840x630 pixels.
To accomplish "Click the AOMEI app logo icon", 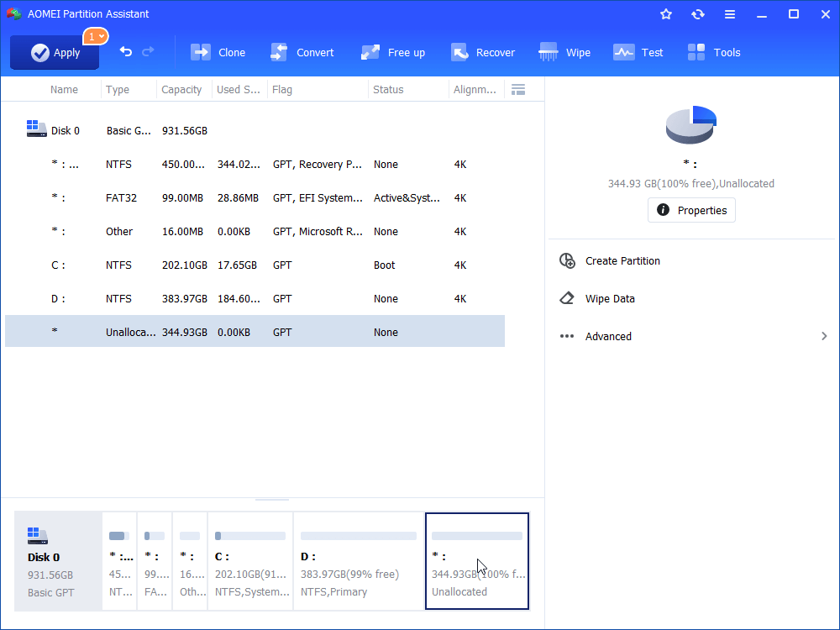I will coord(13,14).
